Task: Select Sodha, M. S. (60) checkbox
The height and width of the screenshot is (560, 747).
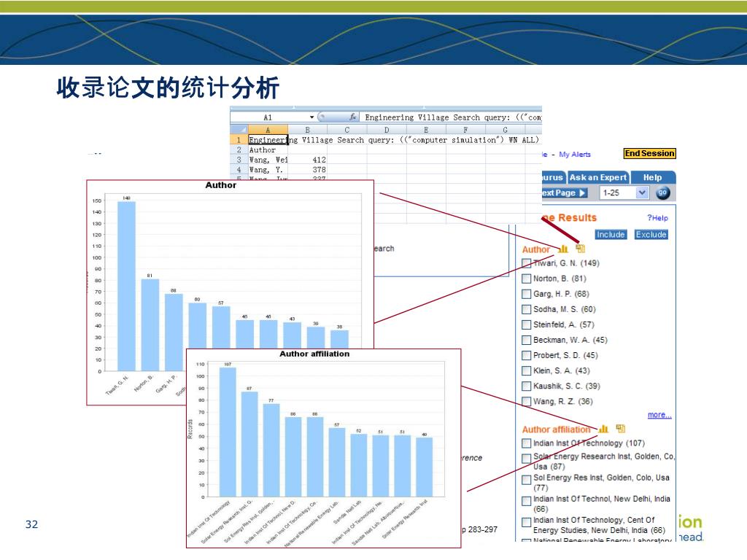Action: [x=527, y=309]
